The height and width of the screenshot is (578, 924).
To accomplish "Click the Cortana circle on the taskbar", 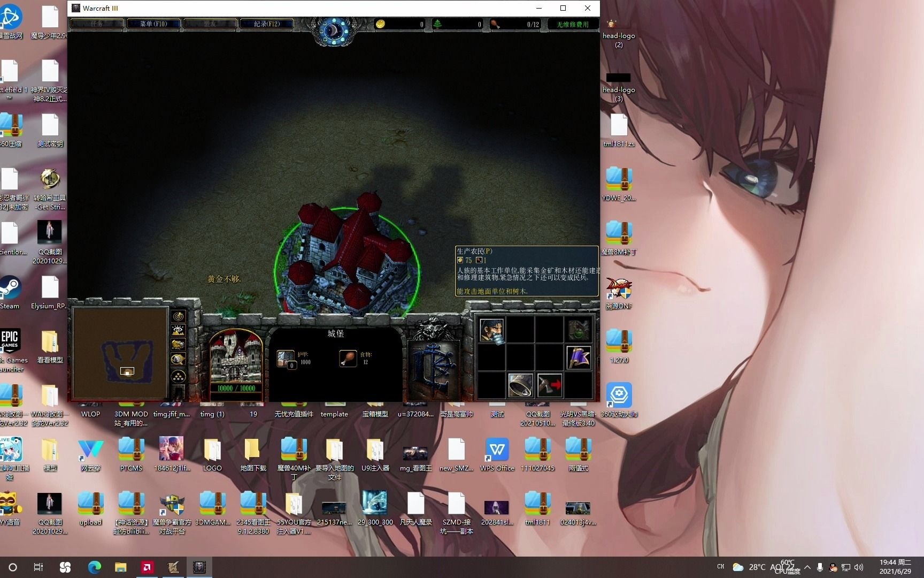I will pos(13,567).
